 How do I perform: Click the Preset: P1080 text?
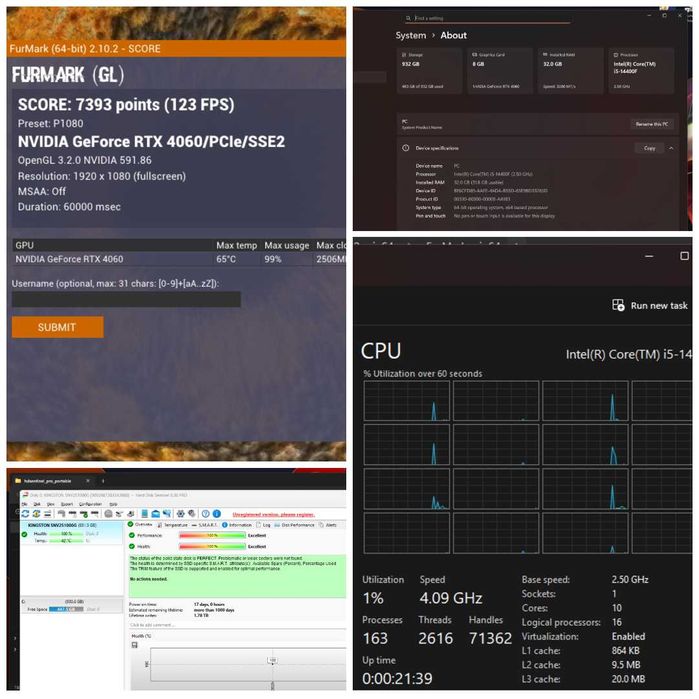click(50, 123)
